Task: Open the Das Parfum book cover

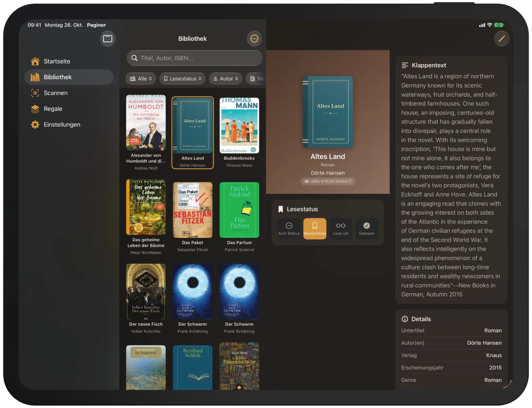Action: click(239, 210)
